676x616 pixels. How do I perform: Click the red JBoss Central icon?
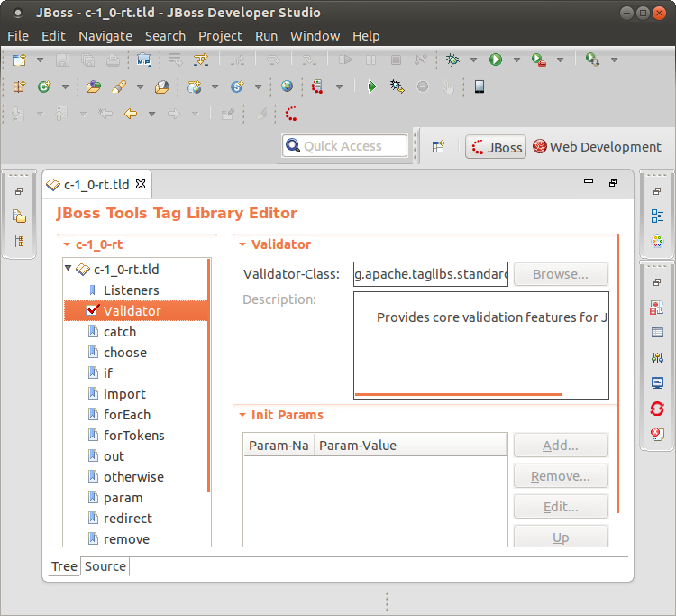(291, 114)
